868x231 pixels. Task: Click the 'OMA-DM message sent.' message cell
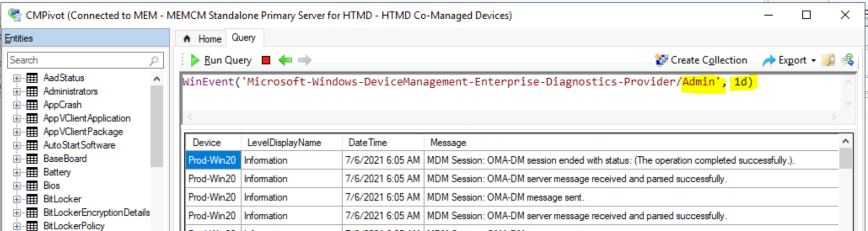(x=631, y=197)
